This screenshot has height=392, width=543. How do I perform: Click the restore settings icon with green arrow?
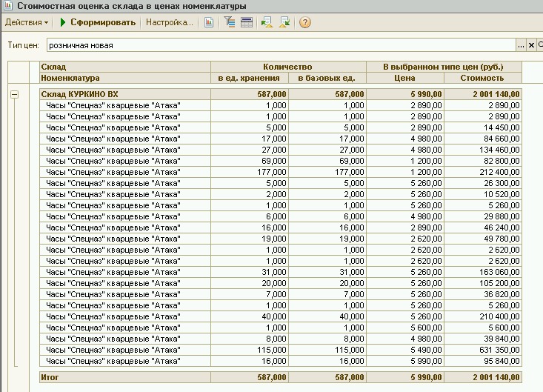[x=267, y=22]
